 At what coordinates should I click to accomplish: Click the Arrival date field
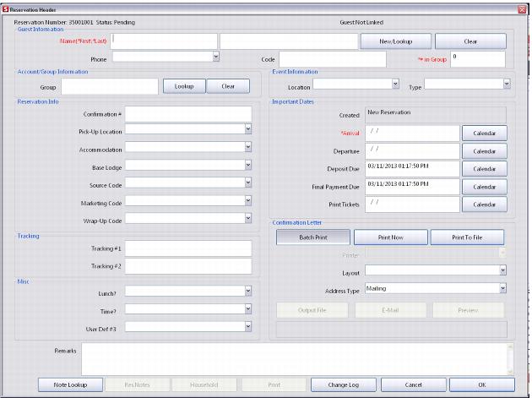[x=412, y=134]
